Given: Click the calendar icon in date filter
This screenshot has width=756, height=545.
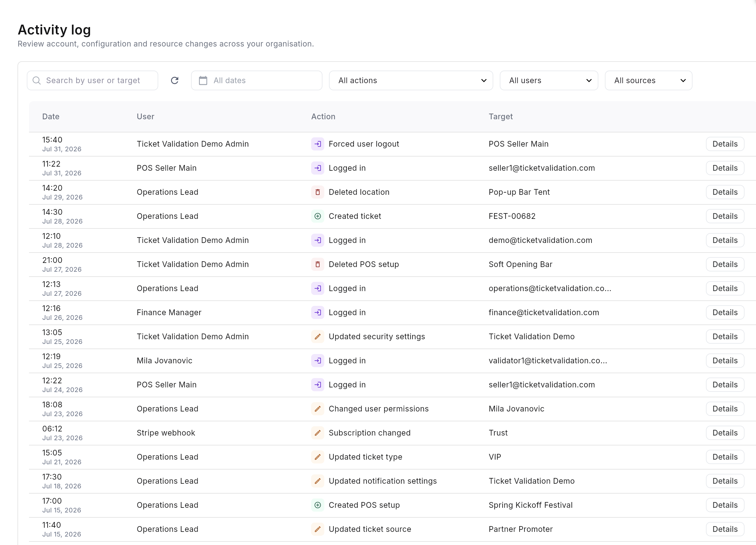Looking at the screenshot, I should tap(203, 81).
